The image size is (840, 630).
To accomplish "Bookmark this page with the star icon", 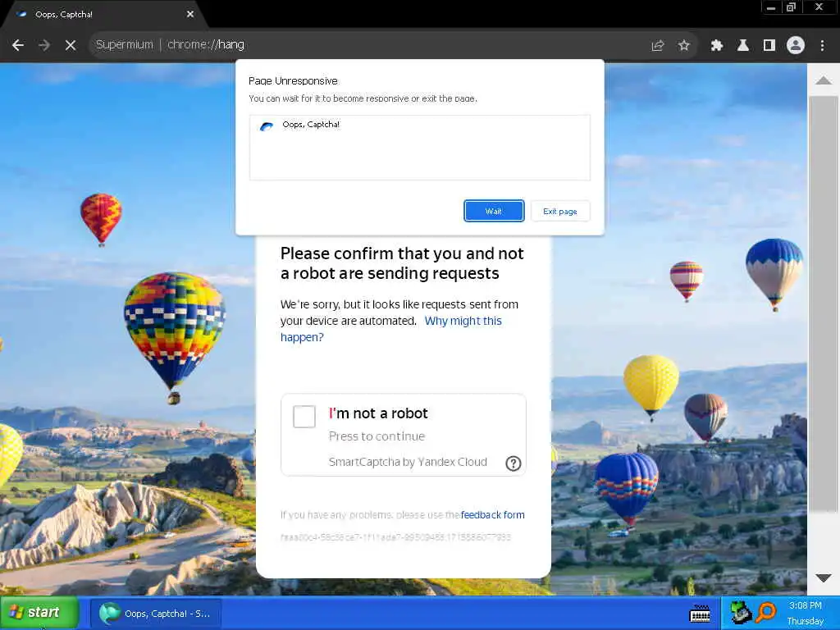I will pos(683,46).
